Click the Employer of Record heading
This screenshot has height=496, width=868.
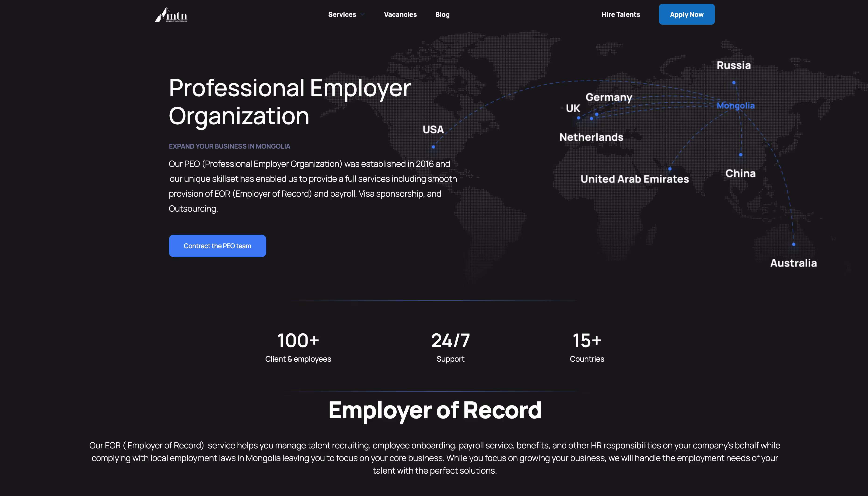coord(434,410)
